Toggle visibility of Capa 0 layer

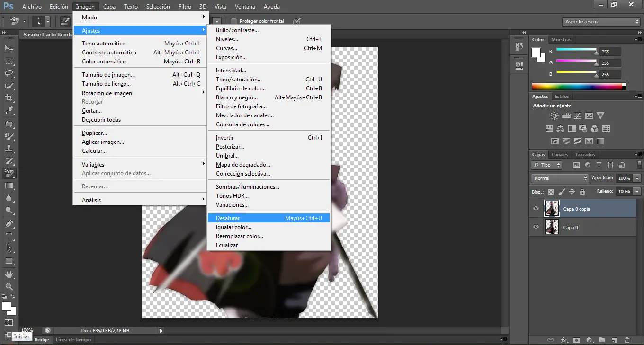coord(536,227)
